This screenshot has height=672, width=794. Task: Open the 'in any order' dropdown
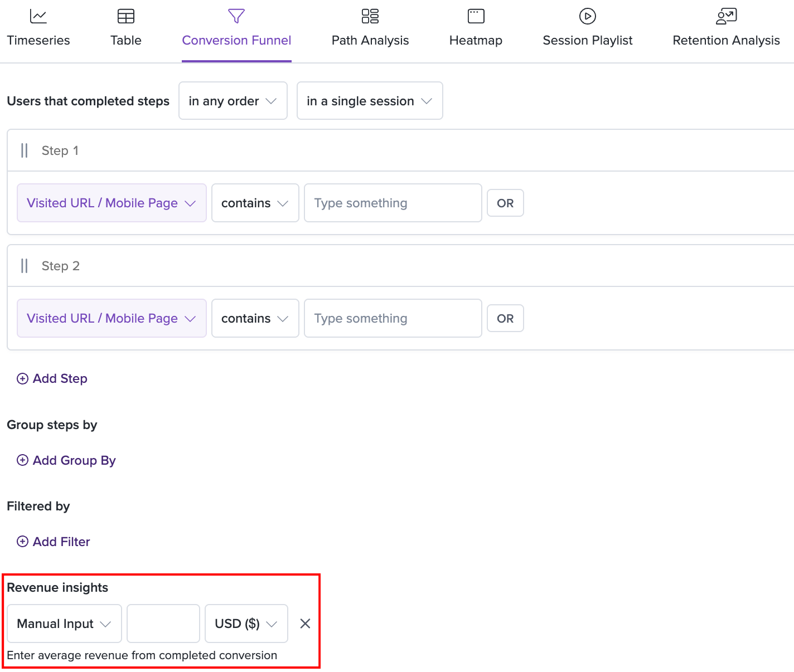pyautogui.click(x=233, y=101)
